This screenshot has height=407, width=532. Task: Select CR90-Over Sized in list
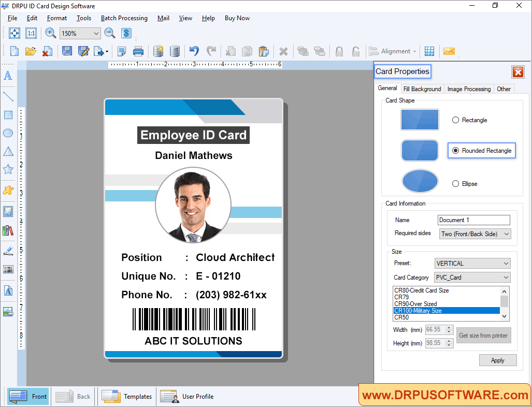coord(446,304)
